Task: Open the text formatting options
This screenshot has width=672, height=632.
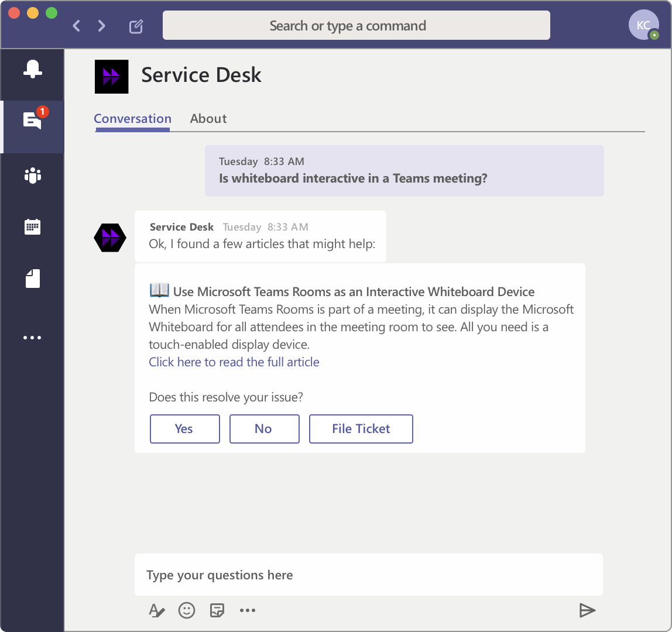Action: click(x=156, y=611)
